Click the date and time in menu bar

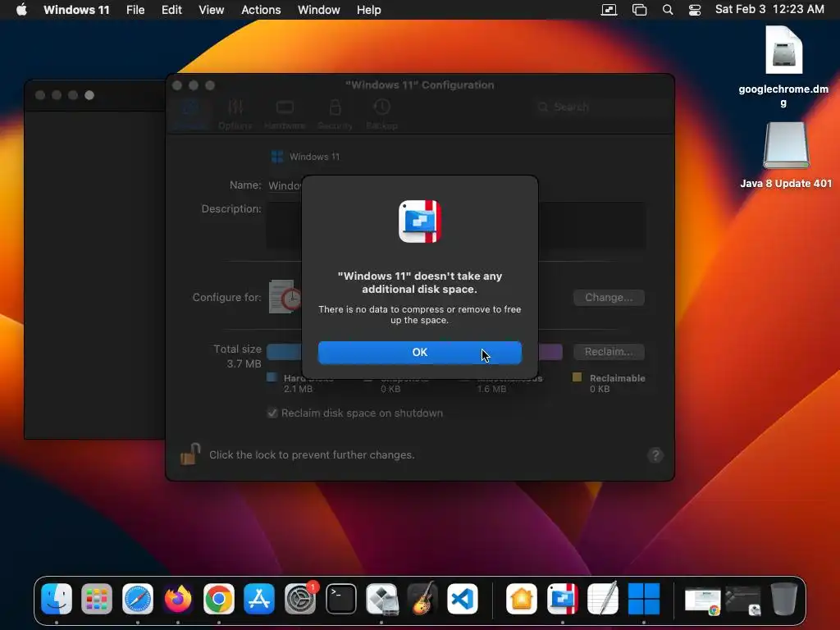(x=769, y=10)
